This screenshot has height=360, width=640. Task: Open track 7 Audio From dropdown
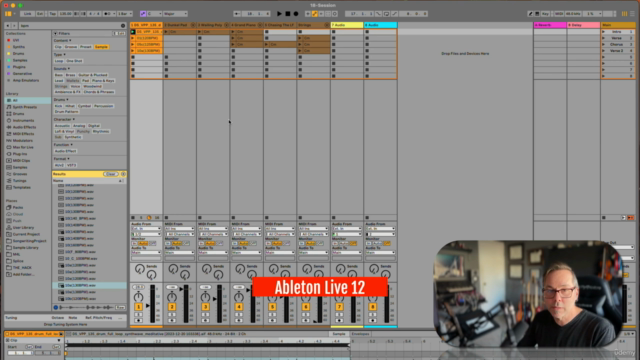coord(347,229)
